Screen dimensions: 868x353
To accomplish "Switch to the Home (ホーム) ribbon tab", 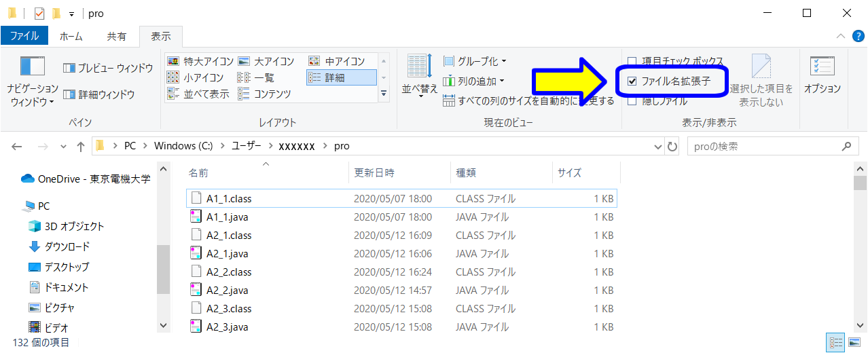I will [71, 36].
